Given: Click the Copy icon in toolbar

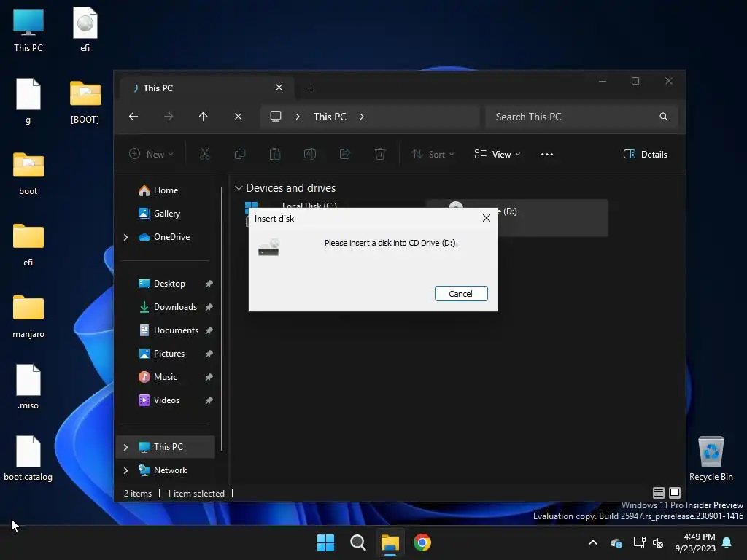Looking at the screenshot, I should tap(239, 154).
